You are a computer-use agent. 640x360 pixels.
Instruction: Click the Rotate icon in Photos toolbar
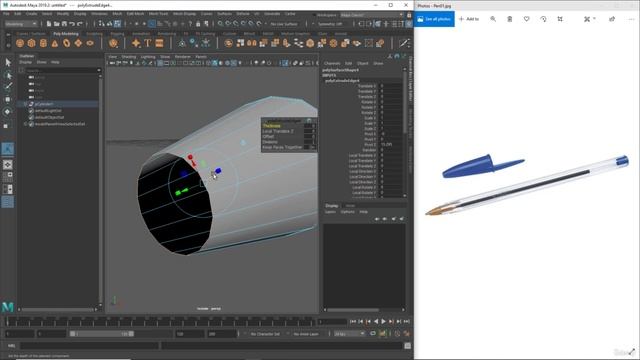(x=543, y=19)
